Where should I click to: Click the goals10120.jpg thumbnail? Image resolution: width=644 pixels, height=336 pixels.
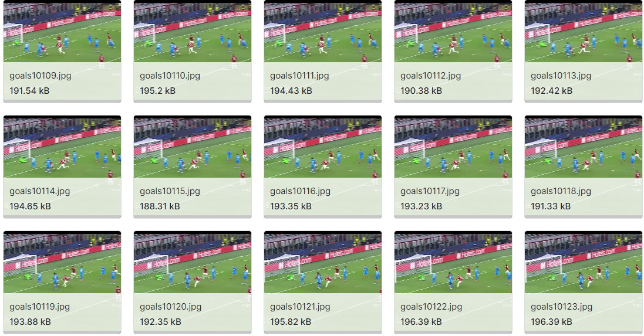point(192,262)
